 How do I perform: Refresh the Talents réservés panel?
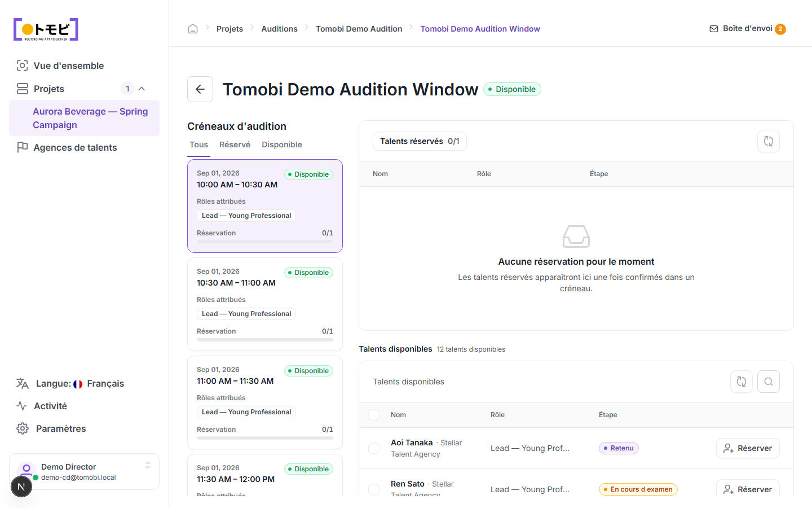click(769, 141)
